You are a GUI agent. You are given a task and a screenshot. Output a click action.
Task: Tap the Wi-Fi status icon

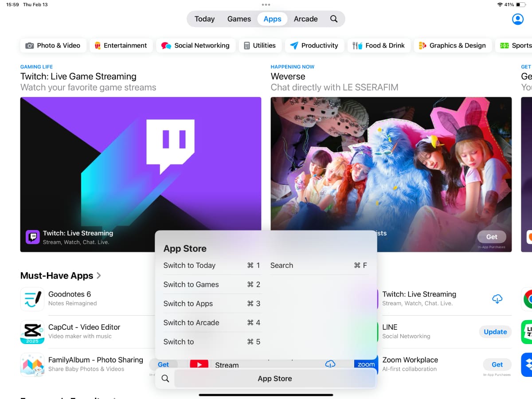(500, 4)
